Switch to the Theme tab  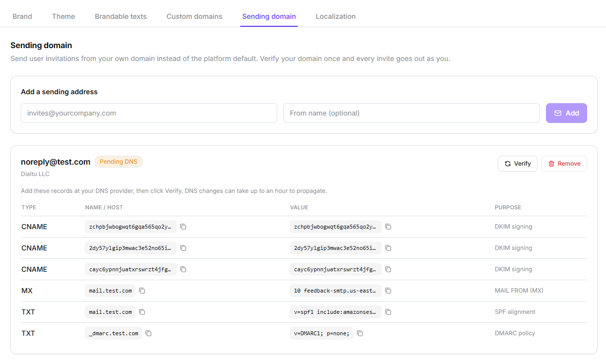click(64, 16)
